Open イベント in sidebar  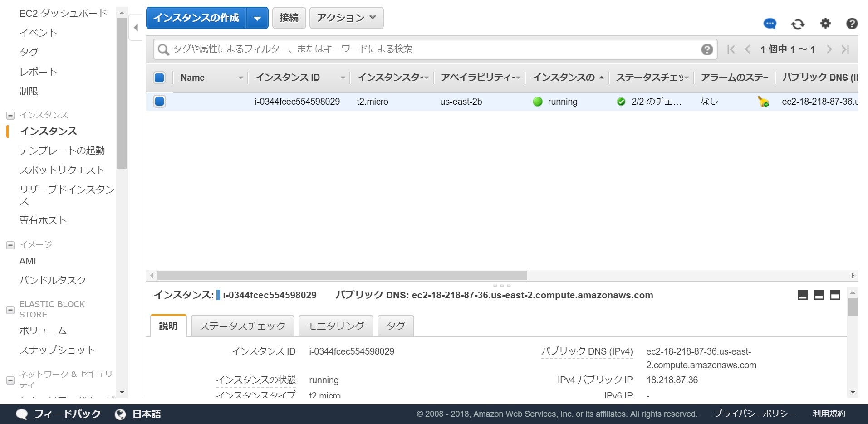(39, 33)
